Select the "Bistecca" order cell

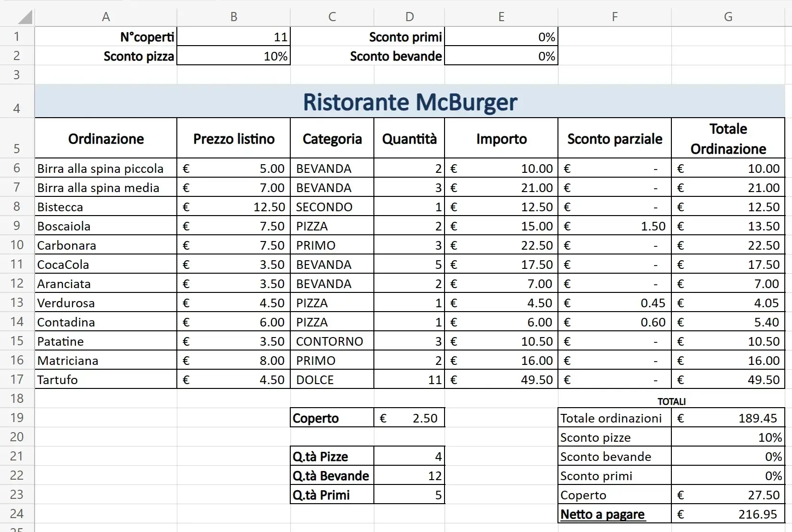pos(106,206)
